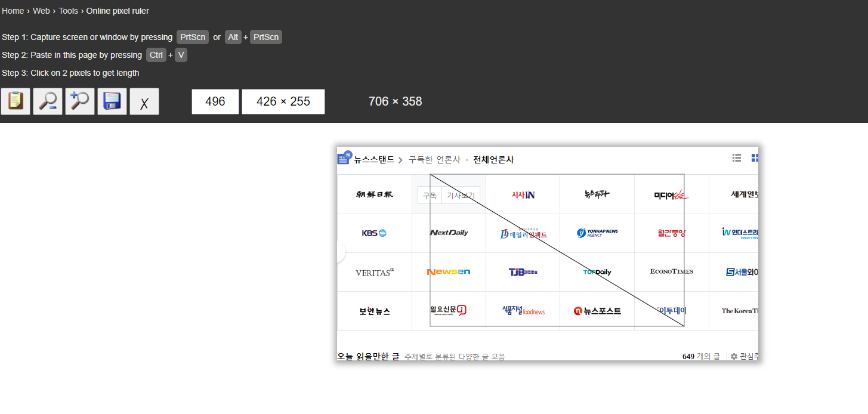Click the 뉴스스탠드 newspaper icon
The height and width of the screenshot is (414, 868).
pos(344,157)
